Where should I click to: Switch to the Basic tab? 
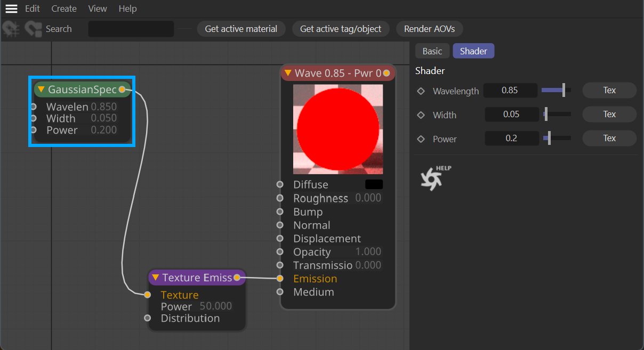[x=432, y=51]
